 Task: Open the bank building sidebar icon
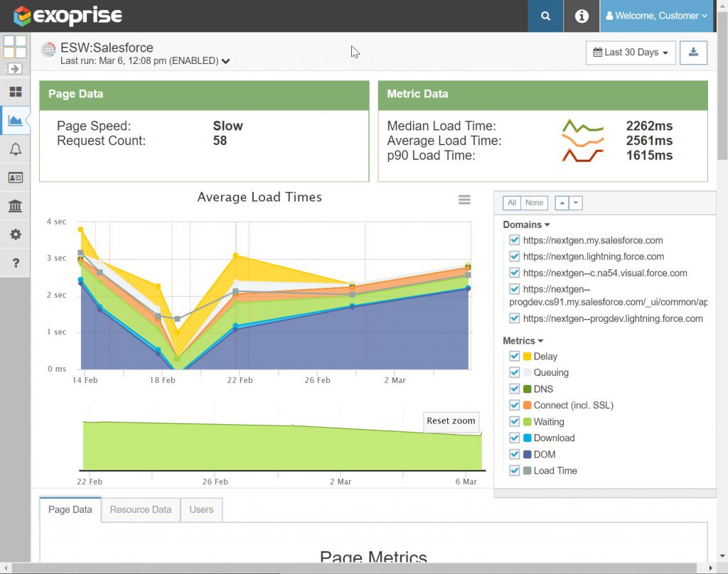[16, 205]
